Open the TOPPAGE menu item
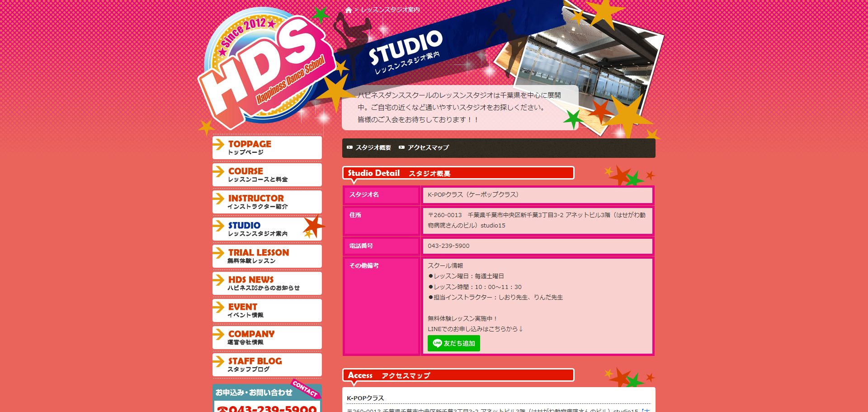Viewport: 868px width, 412px height. point(267,147)
